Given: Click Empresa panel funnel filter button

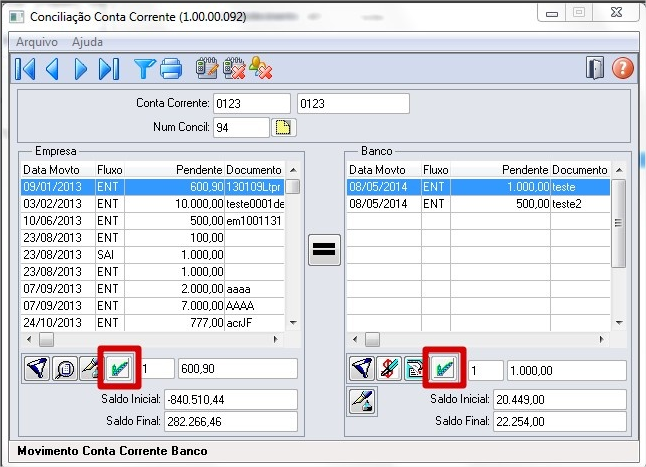Looking at the screenshot, I should click(x=37, y=369).
